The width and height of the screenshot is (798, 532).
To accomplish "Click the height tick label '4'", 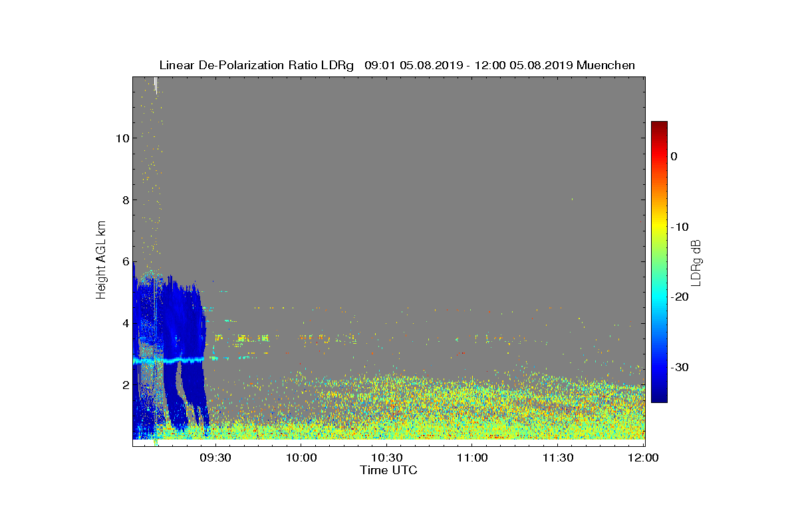I will (124, 323).
